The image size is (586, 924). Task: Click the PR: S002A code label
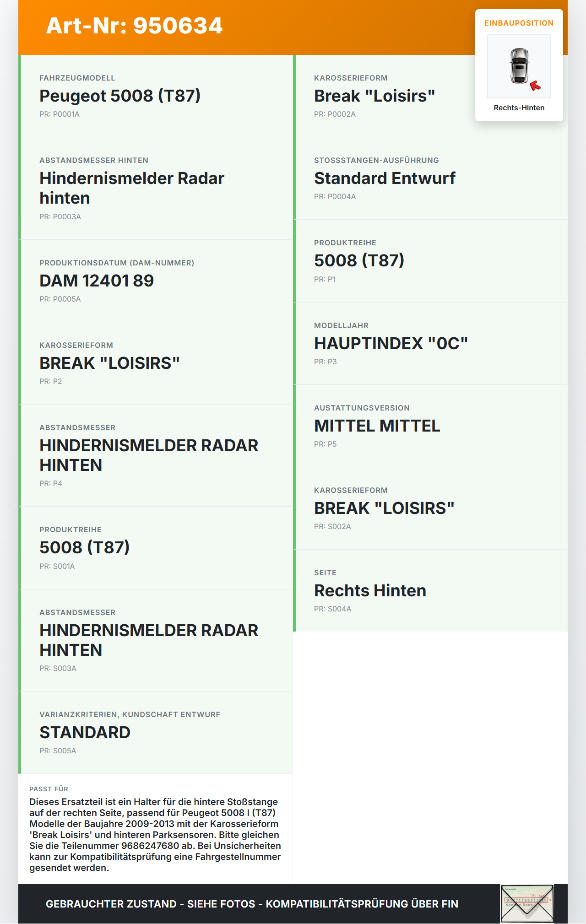point(332,527)
